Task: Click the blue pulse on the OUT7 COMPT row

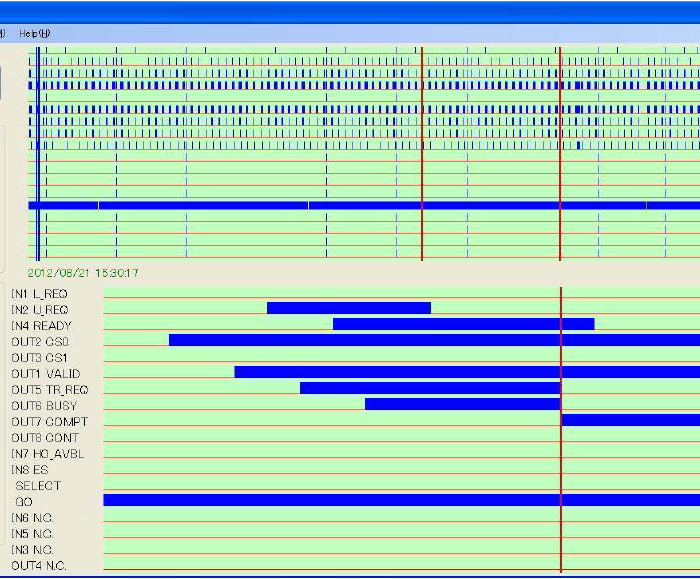Action: [630, 420]
